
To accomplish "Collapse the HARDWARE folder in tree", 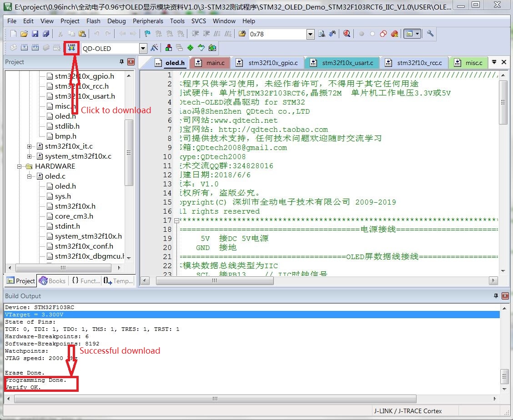I will pos(20,166).
